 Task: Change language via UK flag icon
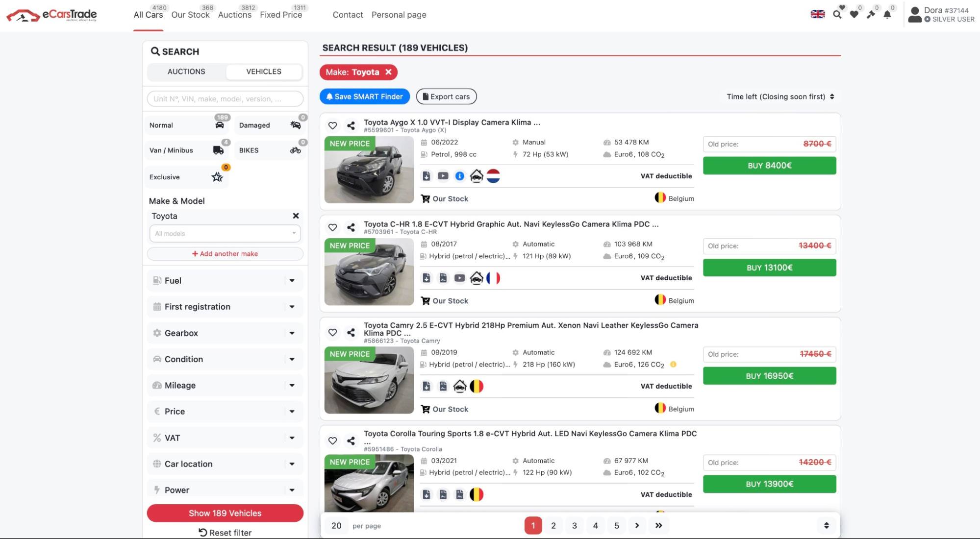(x=817, y=14)
